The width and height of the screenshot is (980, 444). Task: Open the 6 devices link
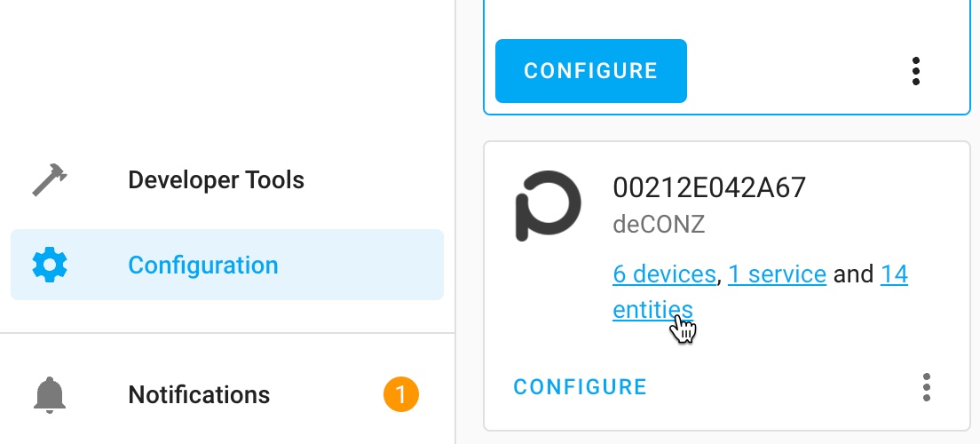664,274
